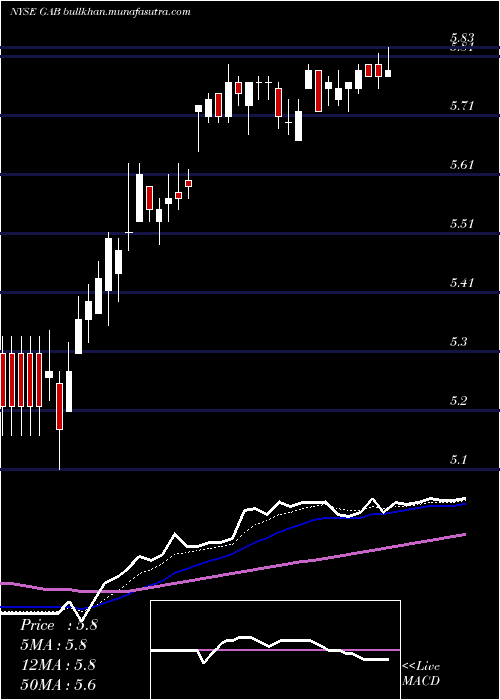Click the Price : 5.8 readout

58,625
